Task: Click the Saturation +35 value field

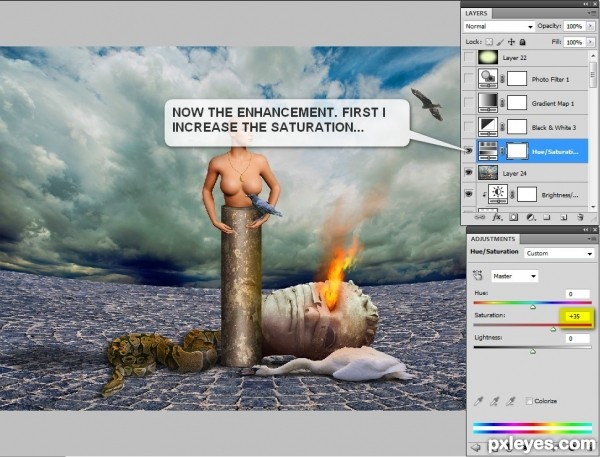Action: click(575, 316)
